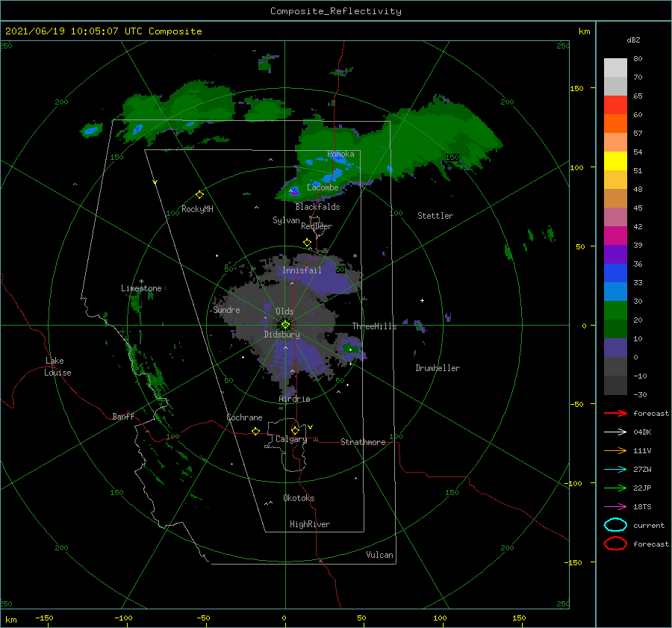This screenshot has height=628, width=672.
Task: Click the red forecast arrow in legend
Action: tap(615, 413)
